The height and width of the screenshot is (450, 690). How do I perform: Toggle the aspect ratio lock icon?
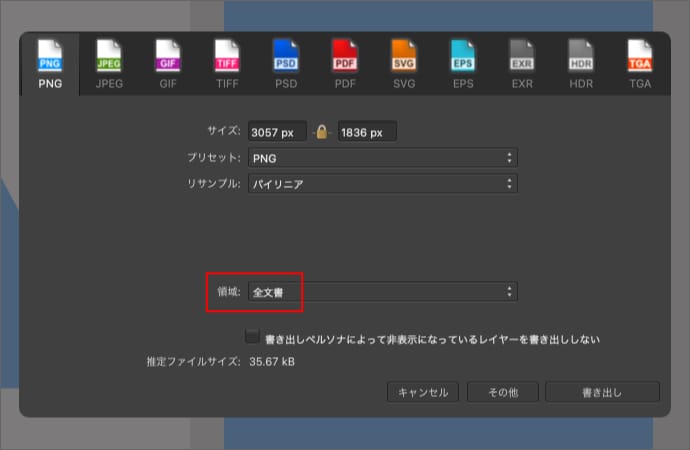point(322,132)
